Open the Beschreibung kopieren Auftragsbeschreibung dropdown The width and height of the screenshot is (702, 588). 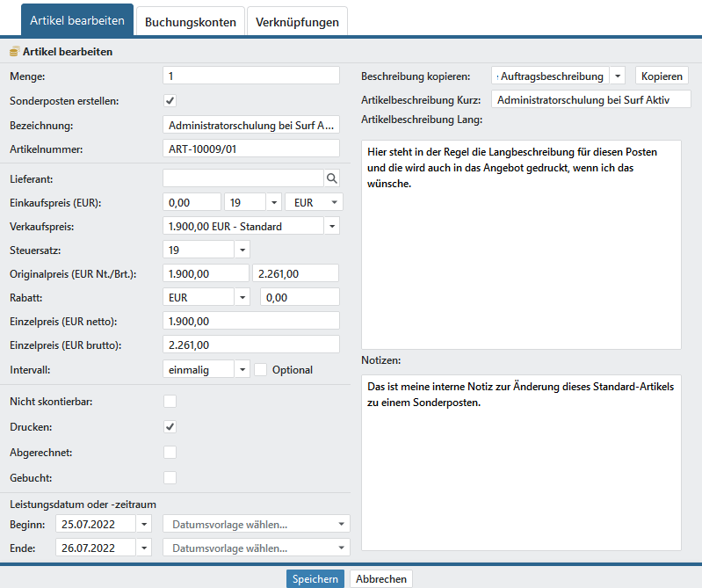pyautogui.click(x=617, y=76)
